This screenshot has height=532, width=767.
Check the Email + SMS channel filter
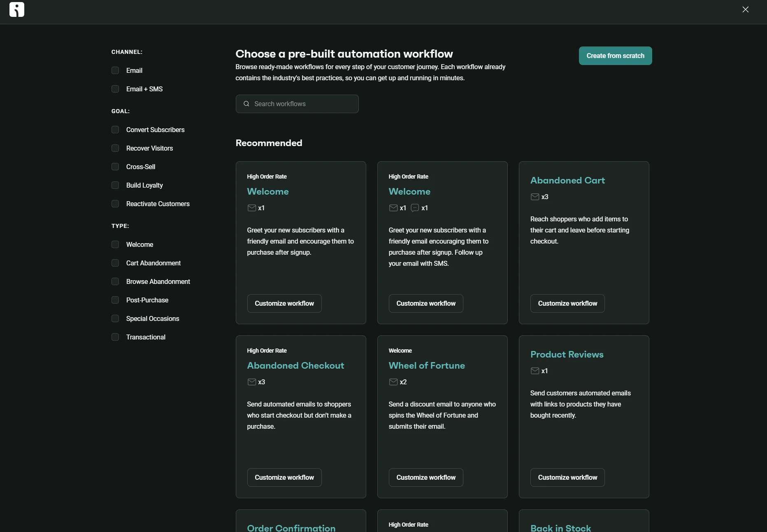[115, 89]
